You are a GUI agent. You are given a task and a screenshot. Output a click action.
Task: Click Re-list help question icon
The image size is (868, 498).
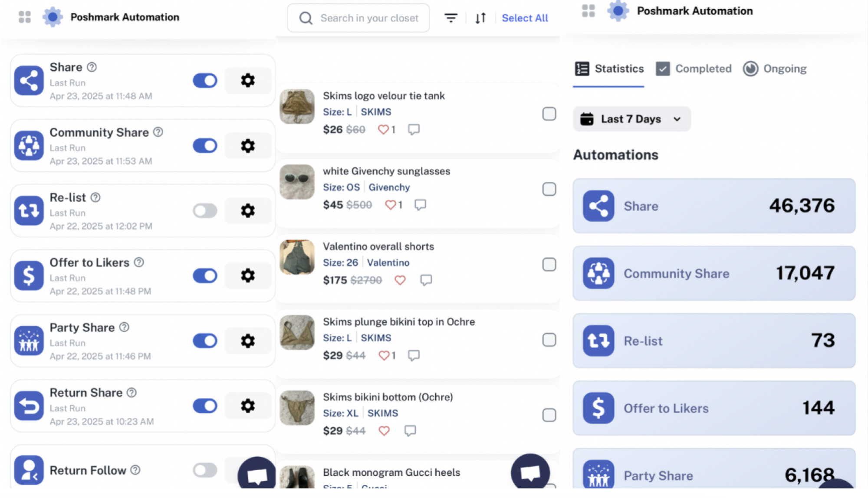95,197
